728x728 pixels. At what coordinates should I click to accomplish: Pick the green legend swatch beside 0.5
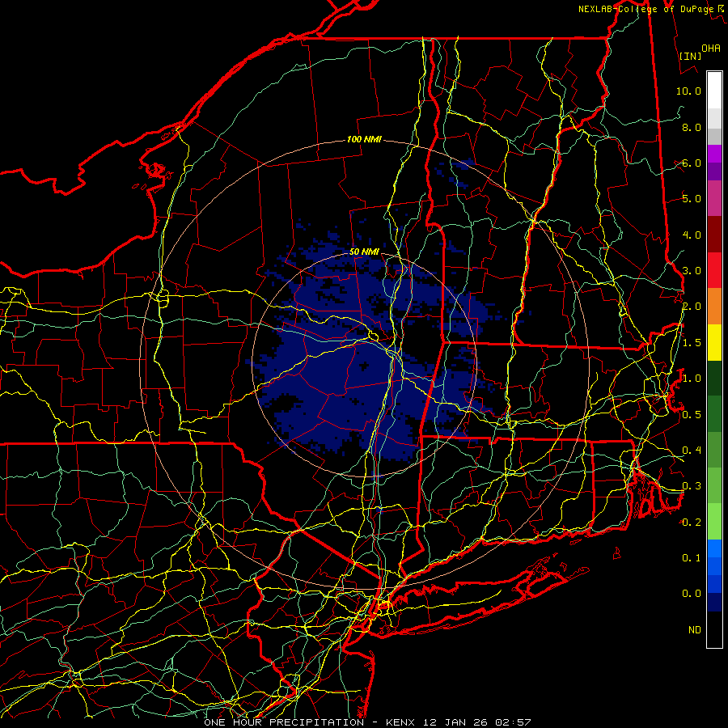pyautogui.click(x=714, y=414)
